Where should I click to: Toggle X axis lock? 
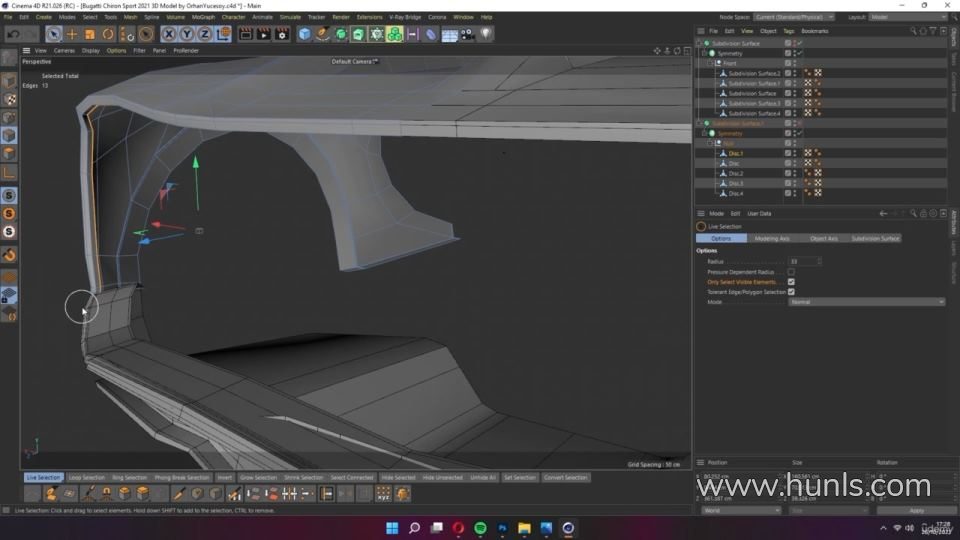[169, 34]
